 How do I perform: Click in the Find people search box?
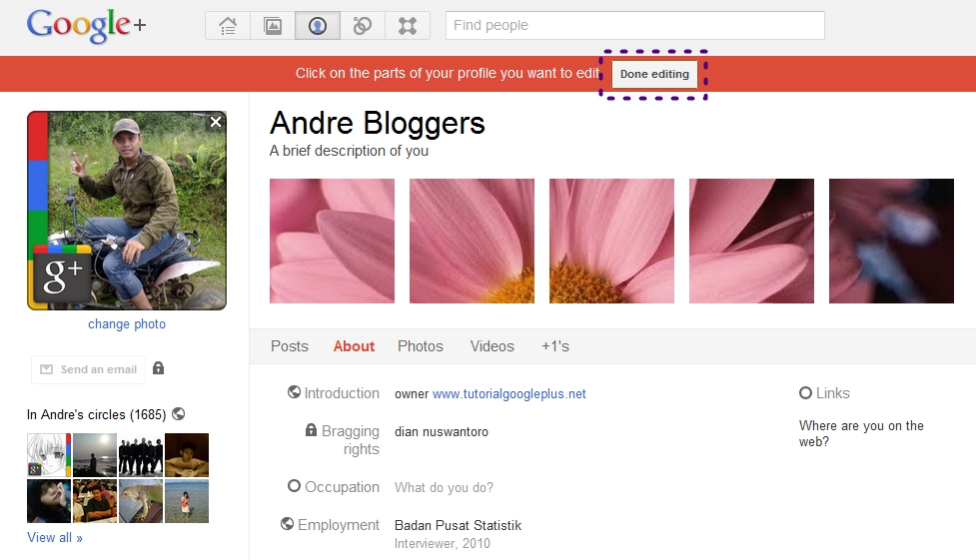point(635,26)
